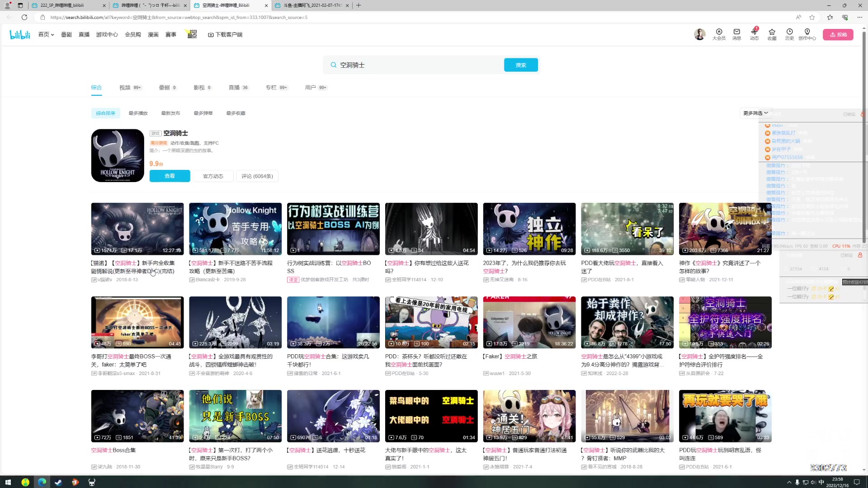Click the user avatar in header
The height and width of the screenshot is (488, 868).
coord(699,34)
